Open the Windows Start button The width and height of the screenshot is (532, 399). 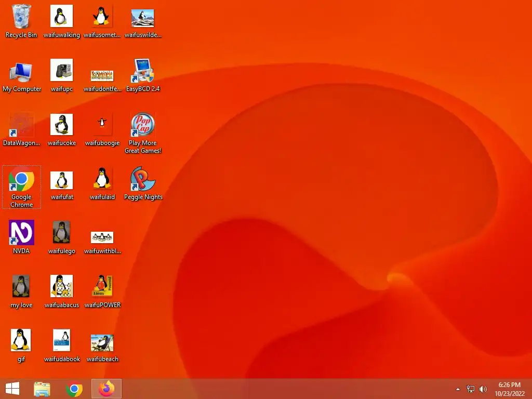(x=12, y=389)
